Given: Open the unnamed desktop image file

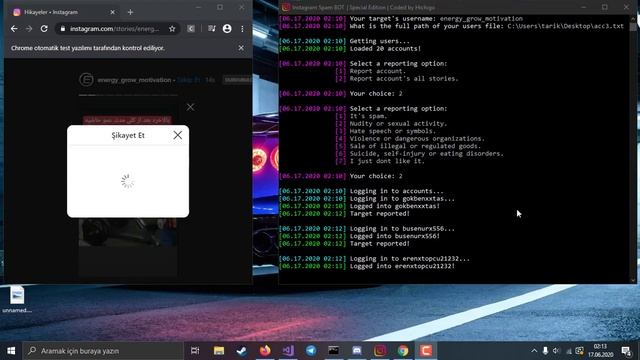Looking at the screenshot, I should tap(17, 300).
